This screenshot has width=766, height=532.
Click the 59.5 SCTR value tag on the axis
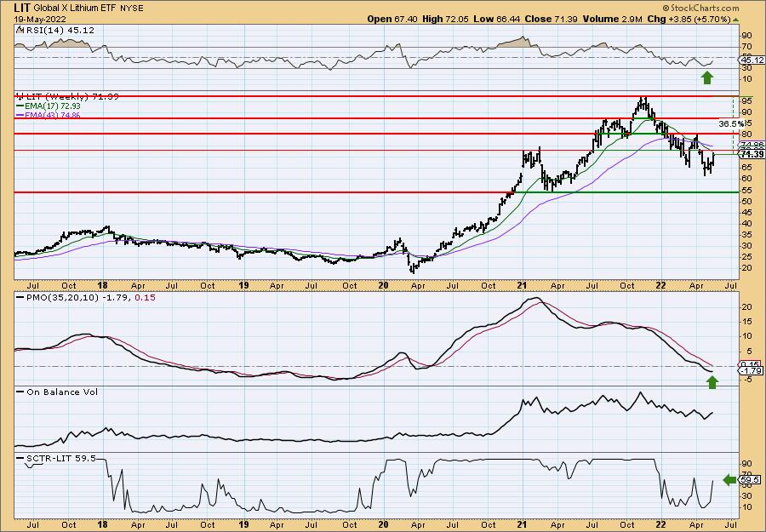tap(749, 480)
